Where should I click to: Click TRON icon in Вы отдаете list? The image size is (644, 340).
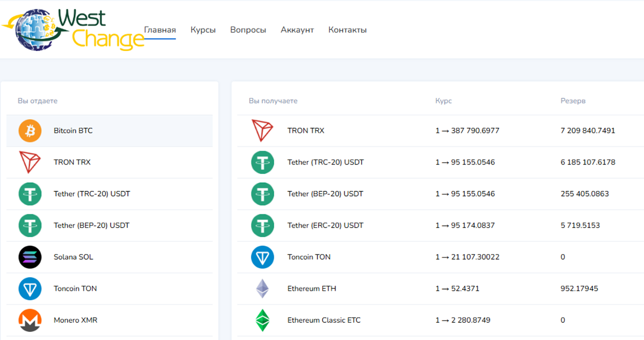pos(30,162)
